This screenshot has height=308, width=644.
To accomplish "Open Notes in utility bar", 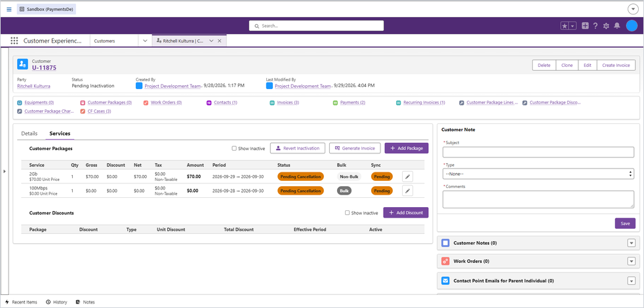I will (85, 302).
